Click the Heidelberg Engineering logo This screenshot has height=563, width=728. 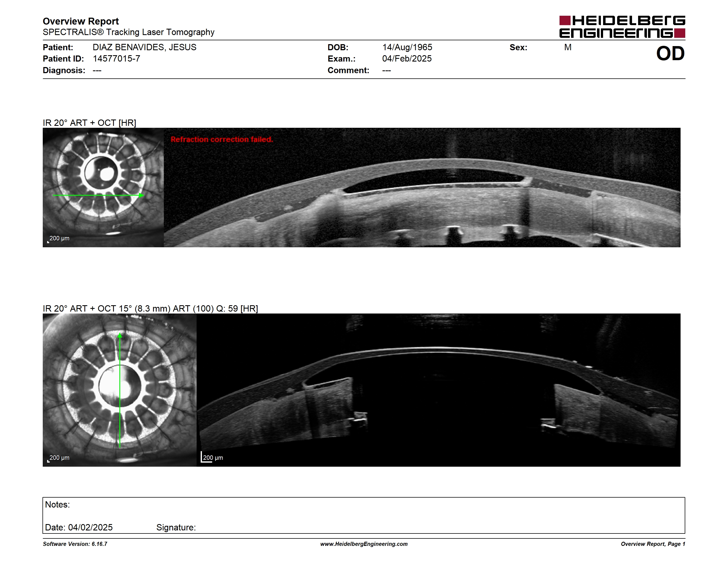click(x=622, y=27)
